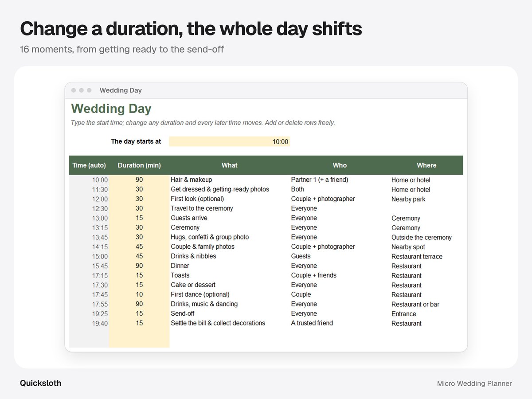The height and width of the screenshot is (399, 532).
Task: Click the Wedding Day sheet heading
Action: 111,109
